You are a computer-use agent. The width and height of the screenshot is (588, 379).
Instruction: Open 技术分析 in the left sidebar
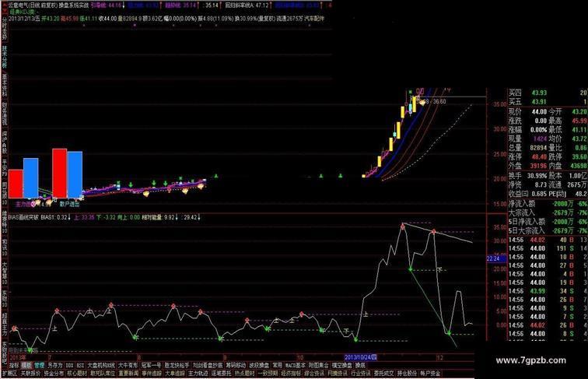click(x=5, y=56)
